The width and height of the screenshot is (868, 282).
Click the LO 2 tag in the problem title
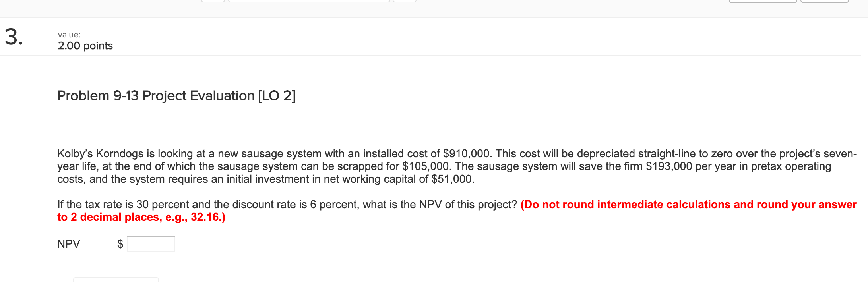(x=276, y=95)
